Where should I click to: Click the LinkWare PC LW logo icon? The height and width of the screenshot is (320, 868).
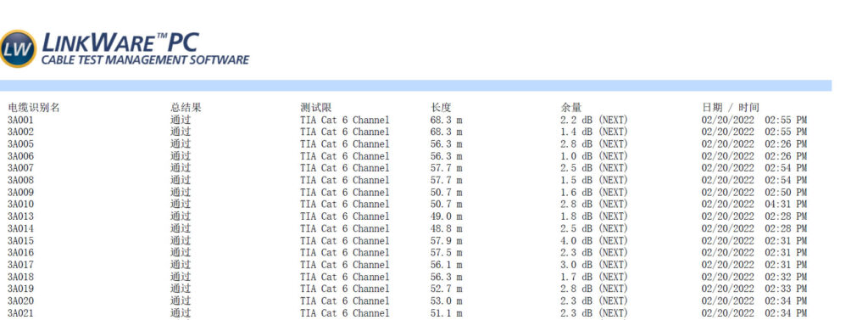17,48
